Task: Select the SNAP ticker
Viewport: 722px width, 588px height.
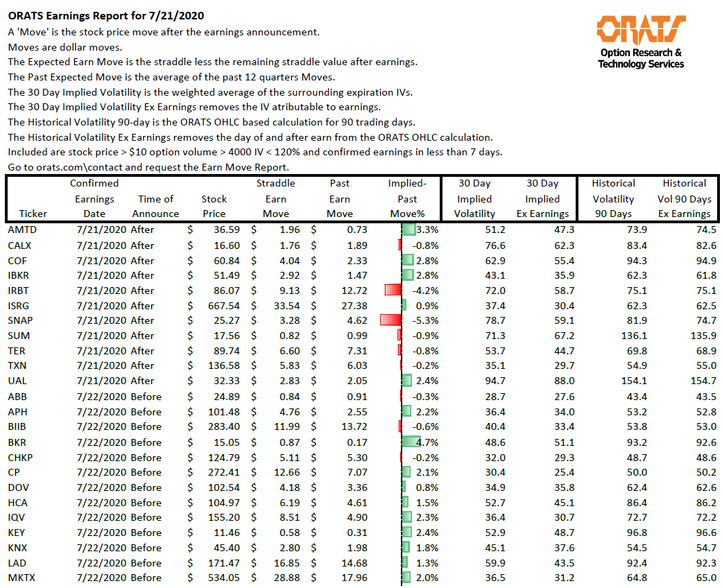Action: coord(20,320)
